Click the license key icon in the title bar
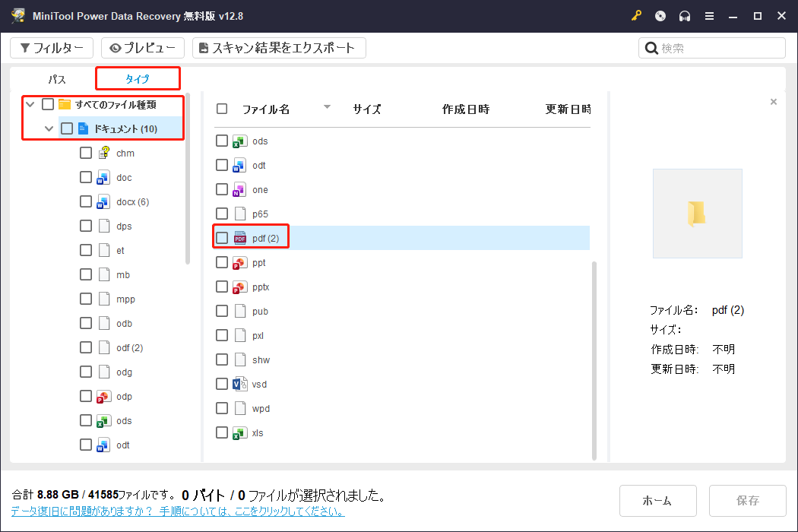This screenshot has height=532, width=798. pos(636,15)
